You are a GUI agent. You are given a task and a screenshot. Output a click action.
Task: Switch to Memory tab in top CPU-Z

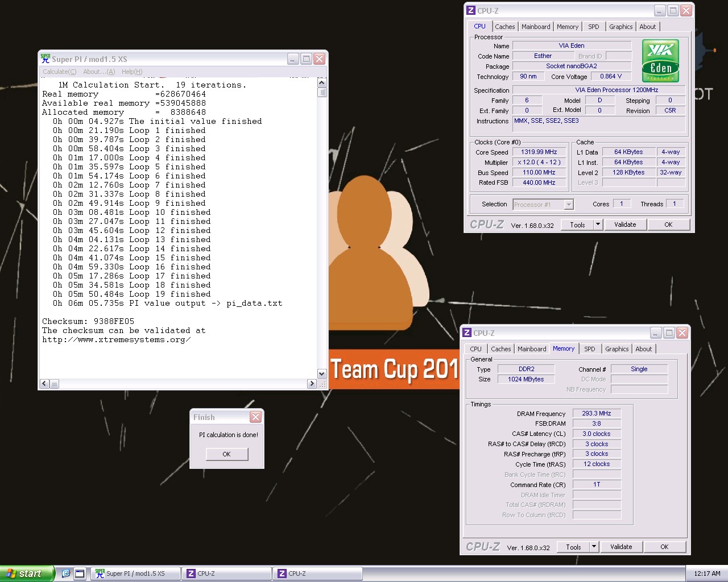568,27
